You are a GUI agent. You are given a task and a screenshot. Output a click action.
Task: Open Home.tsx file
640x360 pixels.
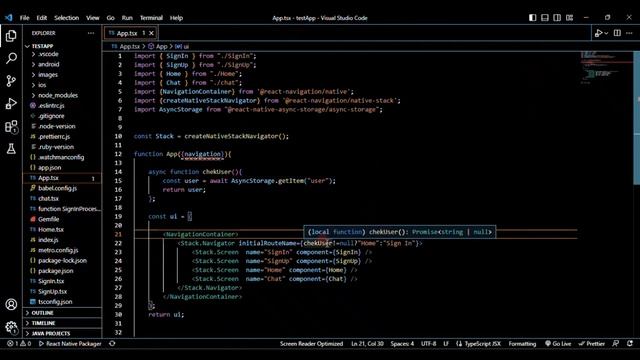point(51,229)
